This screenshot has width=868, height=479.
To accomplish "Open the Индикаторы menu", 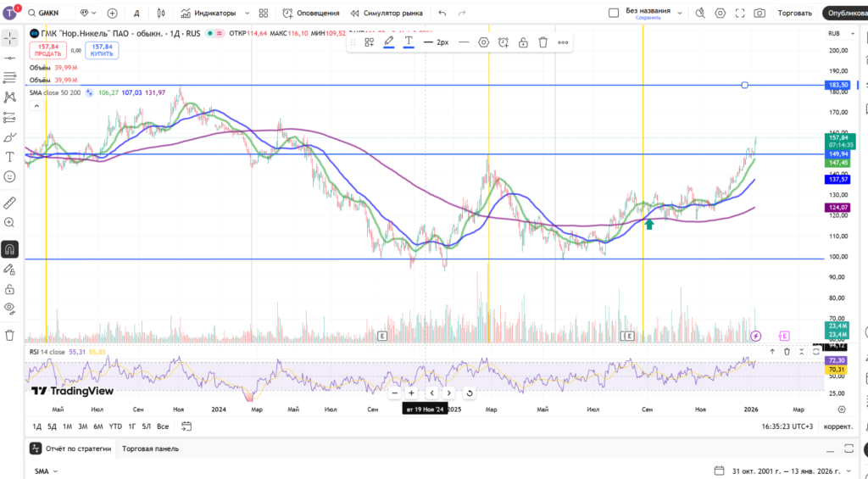I will click(x=209, y=13).
